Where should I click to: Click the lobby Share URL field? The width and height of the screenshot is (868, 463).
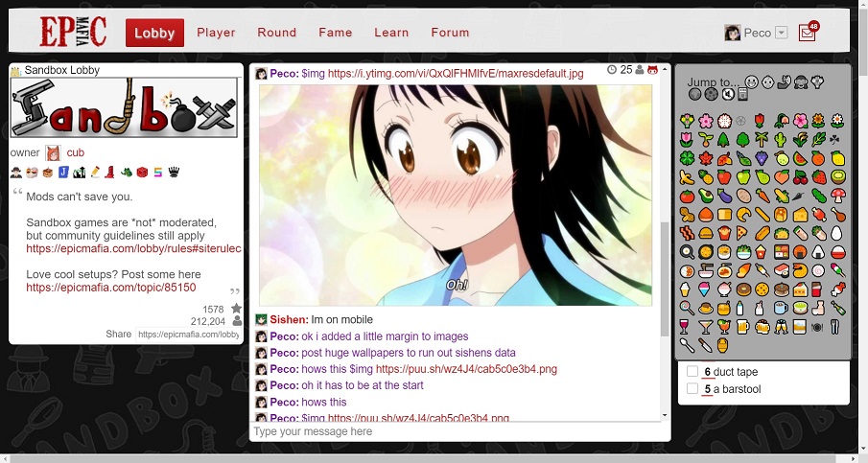coord(188,335)
